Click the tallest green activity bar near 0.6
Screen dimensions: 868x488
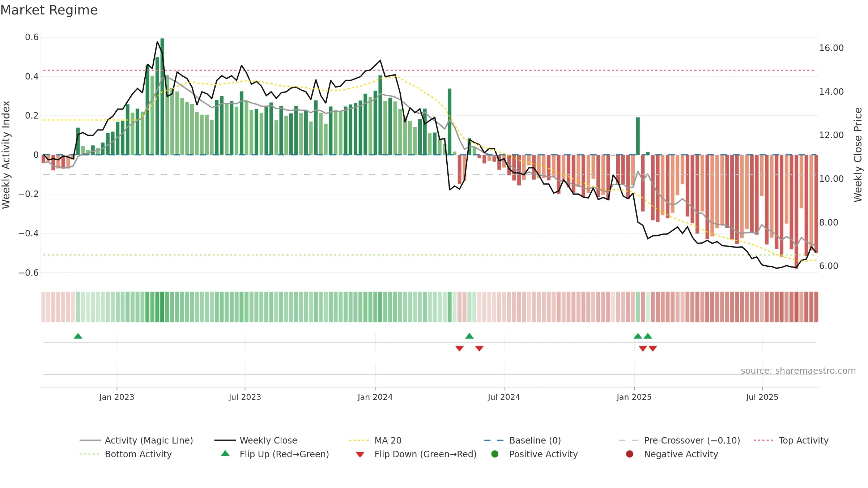pyautogui.click(x=162, y=97)
